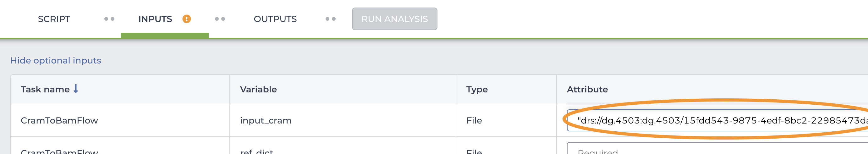
Task: Click the sort arrow next to Task name
Action: pyautogui.click(x=76, y=89)
